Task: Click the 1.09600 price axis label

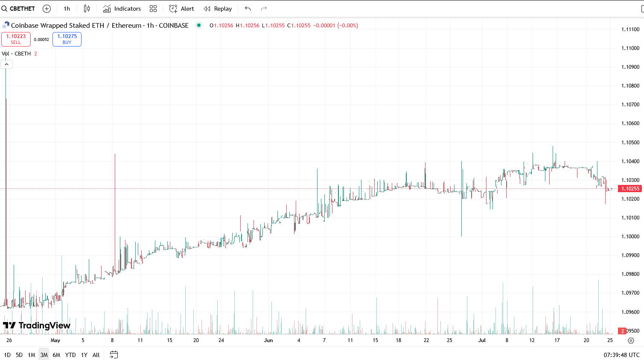Action: click(630, 312)
